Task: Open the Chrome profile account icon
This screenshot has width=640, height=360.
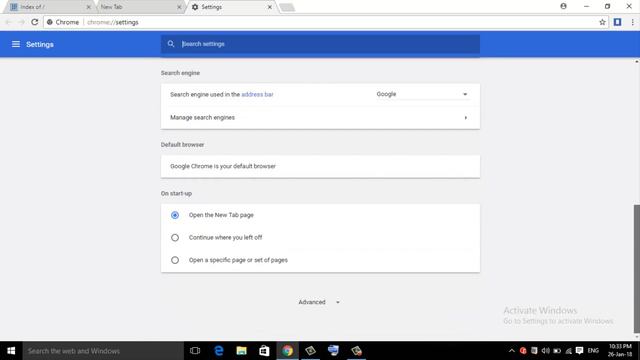Action: point(563,6)
